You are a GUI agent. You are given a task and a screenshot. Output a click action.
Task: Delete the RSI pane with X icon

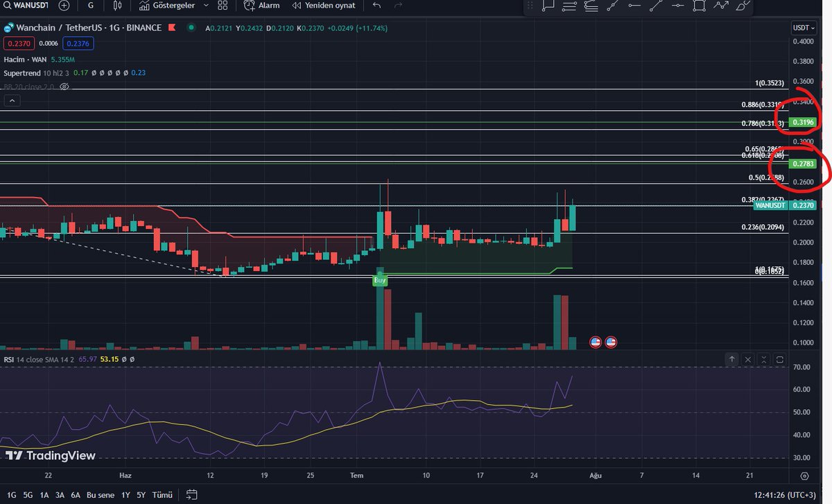(748, 360)
